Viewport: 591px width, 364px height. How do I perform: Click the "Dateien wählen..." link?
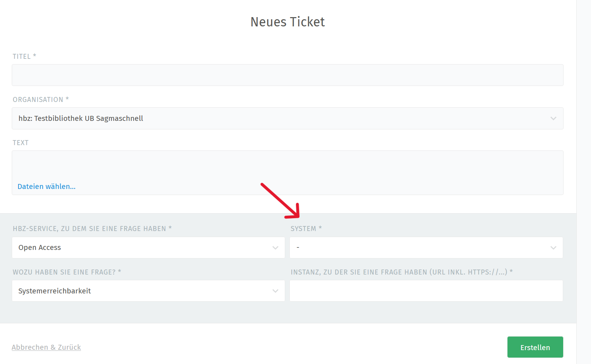click(x=46, y=186)
